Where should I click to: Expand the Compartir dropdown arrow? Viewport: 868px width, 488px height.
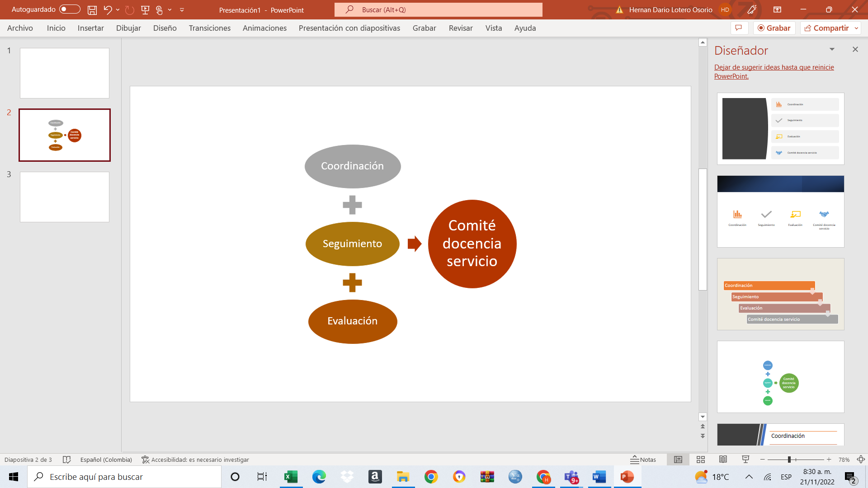tap(856, 28)
